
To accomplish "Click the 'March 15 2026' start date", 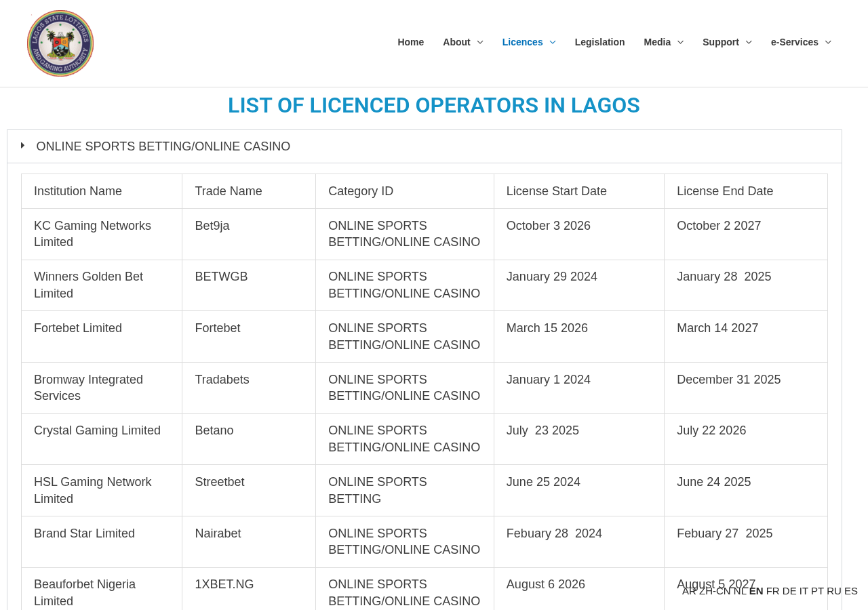I will click(x=547, y=328).
